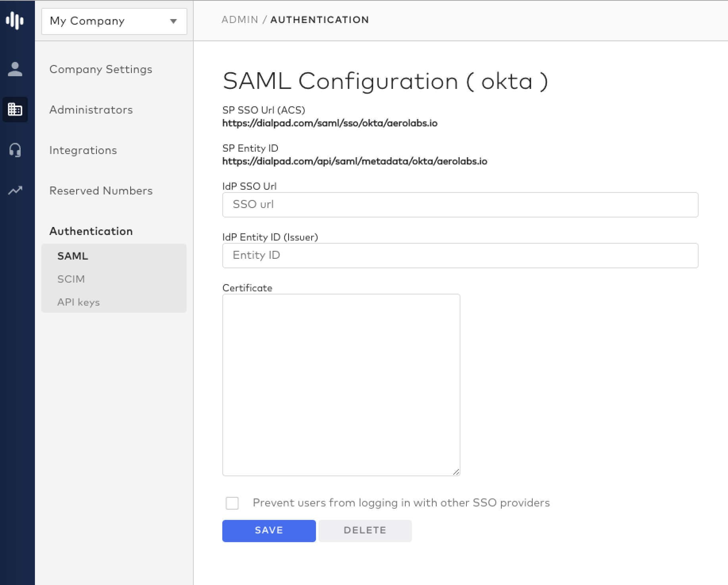The width and height of the screenshot is (728, 585).
Task: Open the headset call center icon
Action: click(15, 150)
